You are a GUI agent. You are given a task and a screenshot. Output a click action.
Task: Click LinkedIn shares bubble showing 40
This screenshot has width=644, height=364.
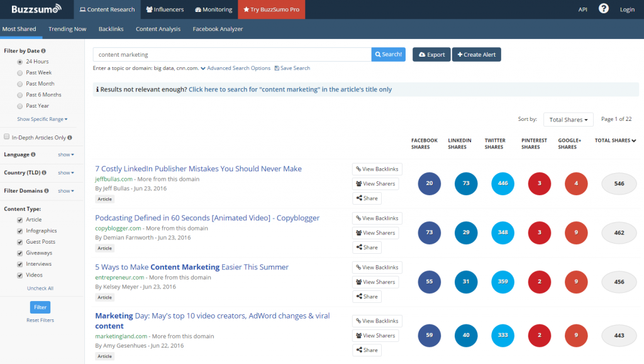[x=466, y=335]
